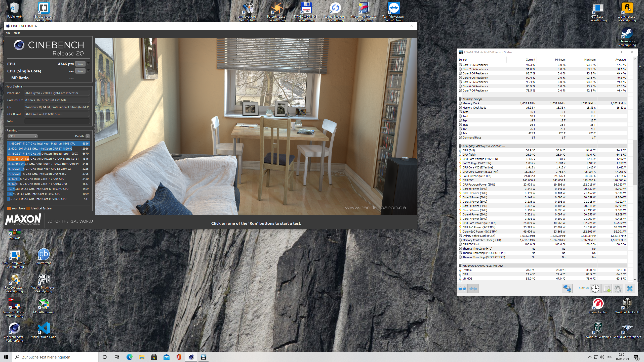Select the Processor field in Your System
The width and height of the screenshot is (644, 362).
(x=57, y=93)
